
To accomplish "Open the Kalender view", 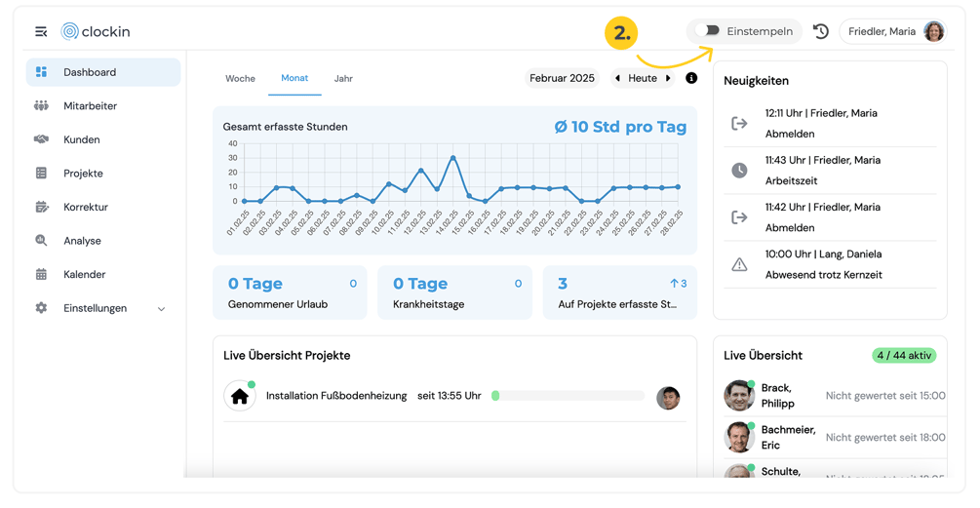I will [x=84, y=275].
